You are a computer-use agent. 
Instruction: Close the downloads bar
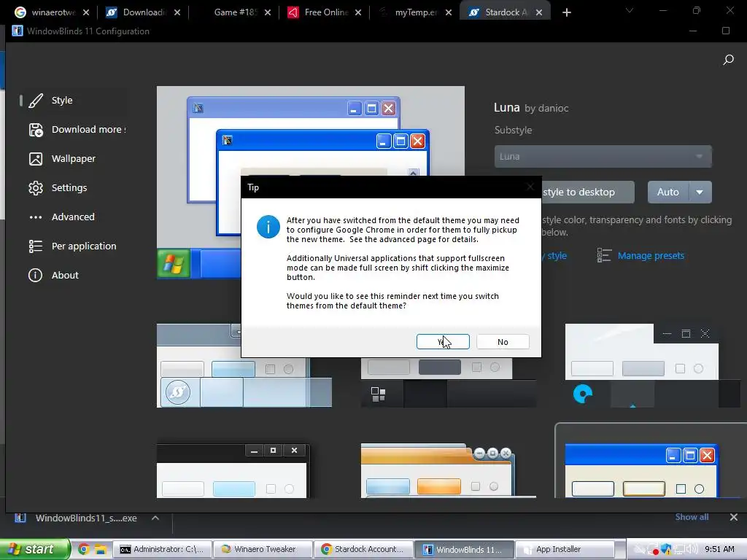(x=734, y=517)
